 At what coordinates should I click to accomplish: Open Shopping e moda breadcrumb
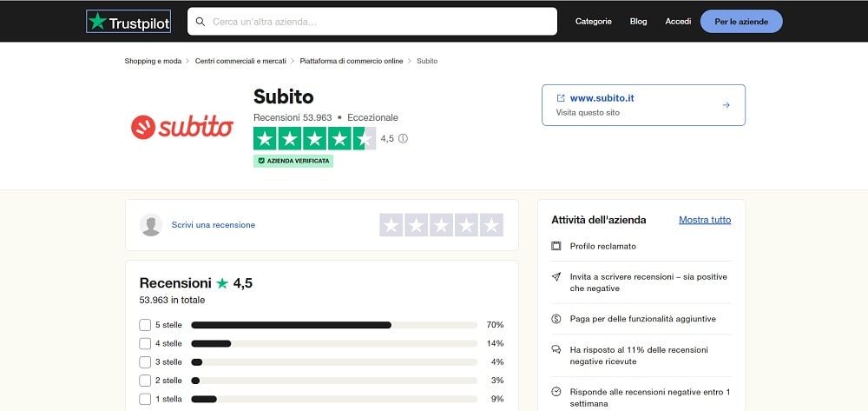point(153,61)
